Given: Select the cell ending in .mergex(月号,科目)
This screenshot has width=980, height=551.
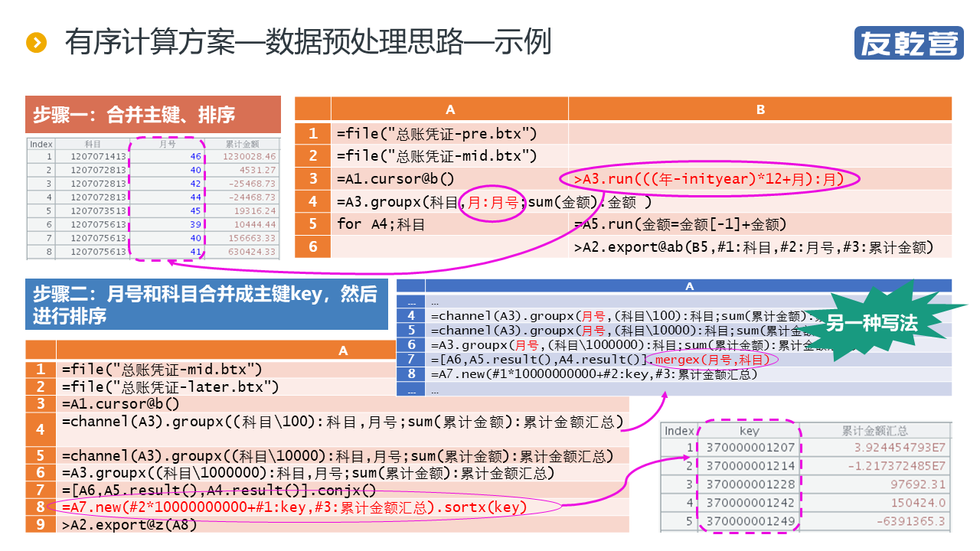Looking at the screenshot, I should [x=689, y=359].
